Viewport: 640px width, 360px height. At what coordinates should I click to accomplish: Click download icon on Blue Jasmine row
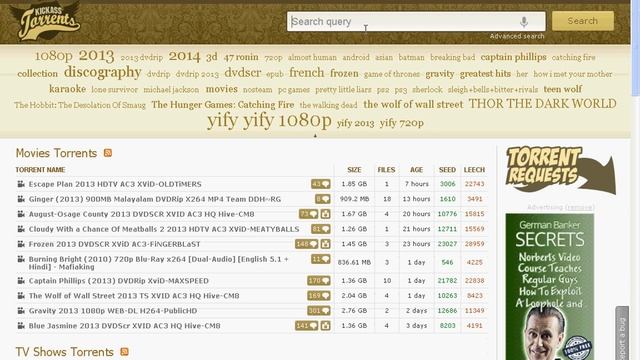(325, 326)
